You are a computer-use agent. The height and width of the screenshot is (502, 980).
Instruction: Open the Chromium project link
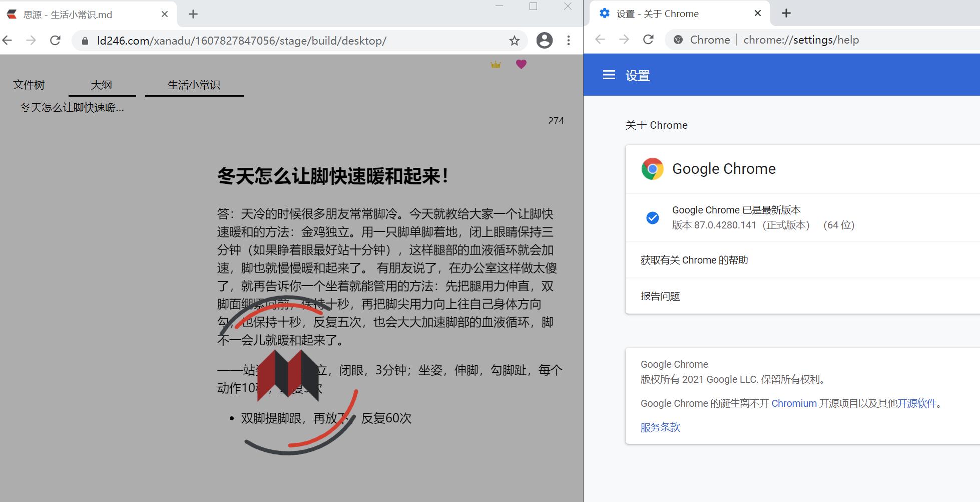(793, 403)
